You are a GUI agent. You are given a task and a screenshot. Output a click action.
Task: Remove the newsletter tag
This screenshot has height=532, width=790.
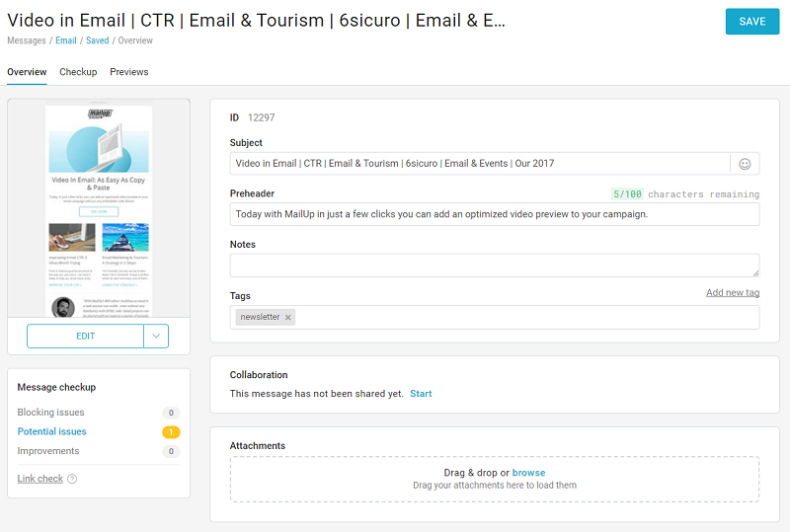coord(288,318)
